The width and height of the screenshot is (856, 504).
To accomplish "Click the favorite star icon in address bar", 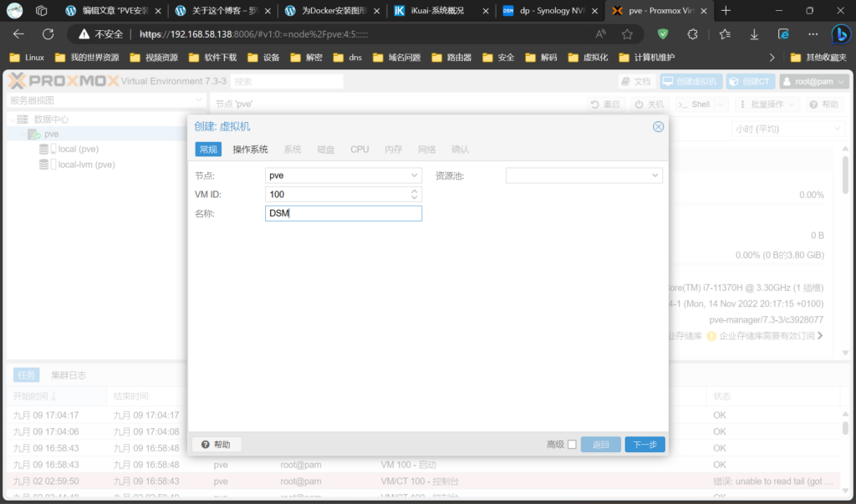I will click(627, 34).
